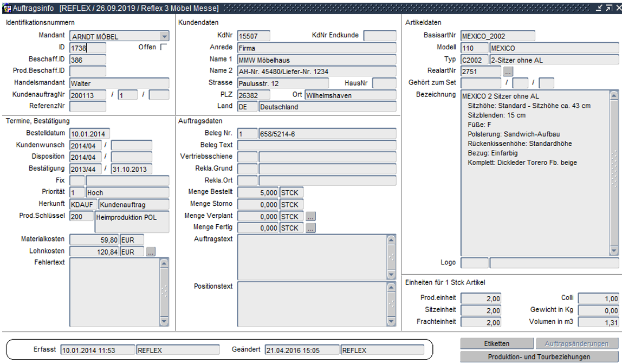Focus the Beleg Text input field
The image size is (622, 364).
[x=316, y=145]
